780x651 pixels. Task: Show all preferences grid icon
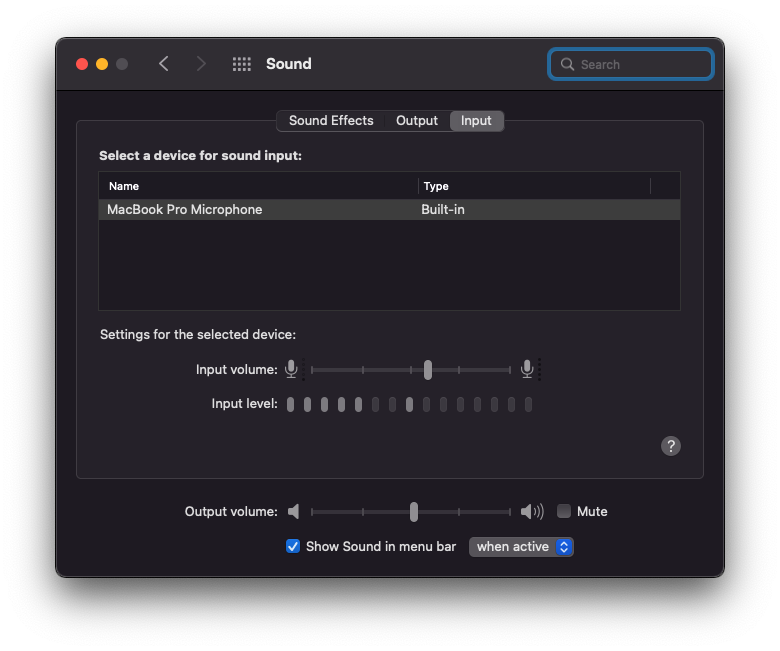point(242,64)
